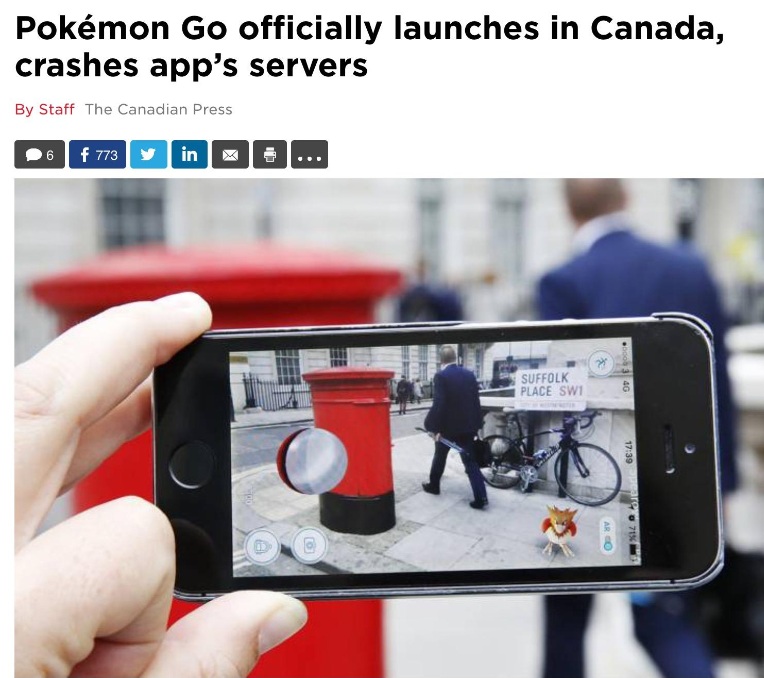Image resolution: width=764 pixels, height=678 pixels.
Task: Select the Pokéball on the phone screen
Action: (312, 461)
